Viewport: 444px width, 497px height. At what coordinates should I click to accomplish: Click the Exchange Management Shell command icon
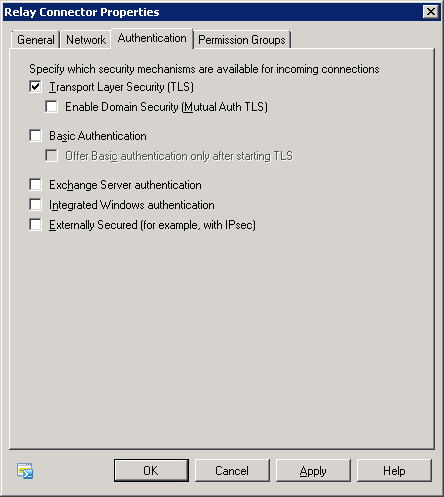(25, 471)
